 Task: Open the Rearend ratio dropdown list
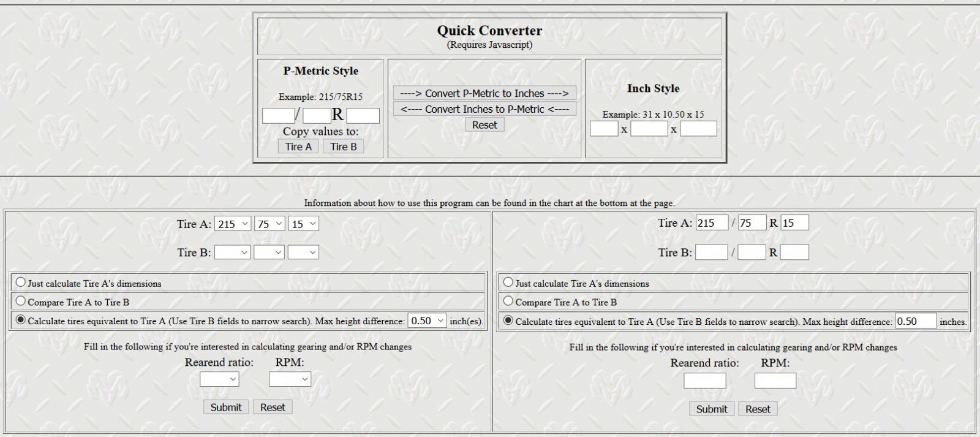(219, 379)
